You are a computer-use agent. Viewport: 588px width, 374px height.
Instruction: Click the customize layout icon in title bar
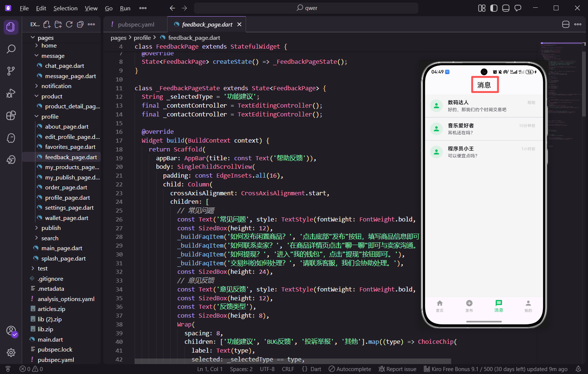coord(482,8)
